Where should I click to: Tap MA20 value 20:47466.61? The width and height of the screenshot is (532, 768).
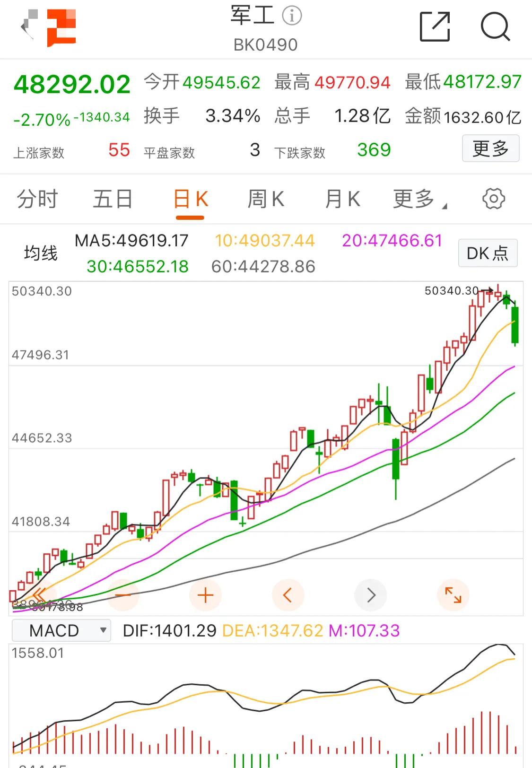point(392,241)
